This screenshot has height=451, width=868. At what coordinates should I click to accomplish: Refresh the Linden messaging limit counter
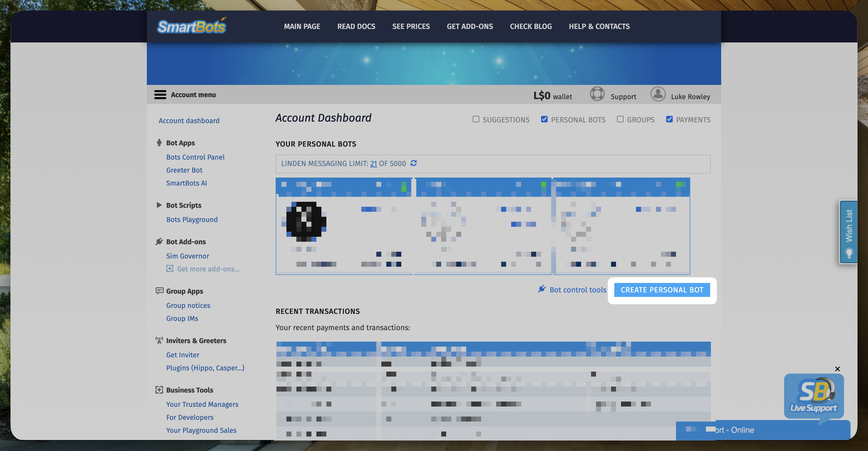[x=414, y=163]
